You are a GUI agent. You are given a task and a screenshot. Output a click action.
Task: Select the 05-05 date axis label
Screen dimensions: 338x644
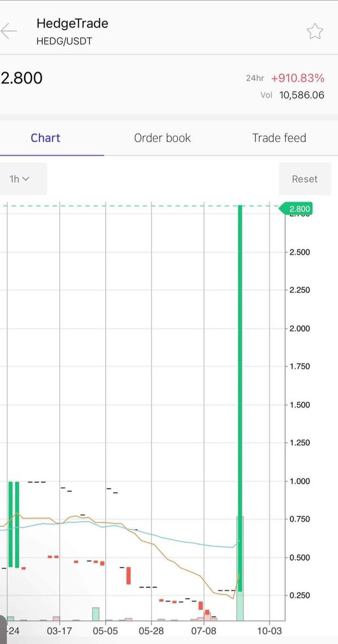(x=106, y=631)
